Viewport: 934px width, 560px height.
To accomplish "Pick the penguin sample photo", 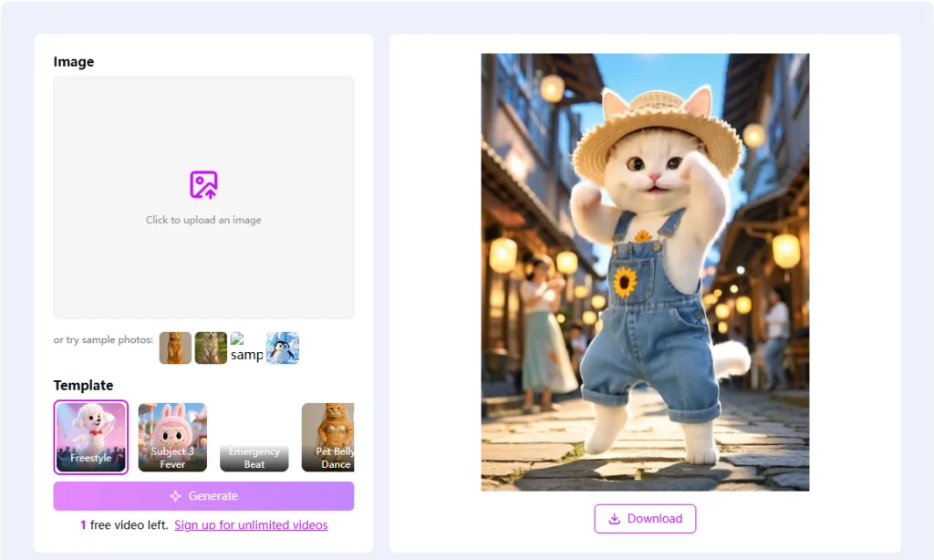I will coord(283,347).
